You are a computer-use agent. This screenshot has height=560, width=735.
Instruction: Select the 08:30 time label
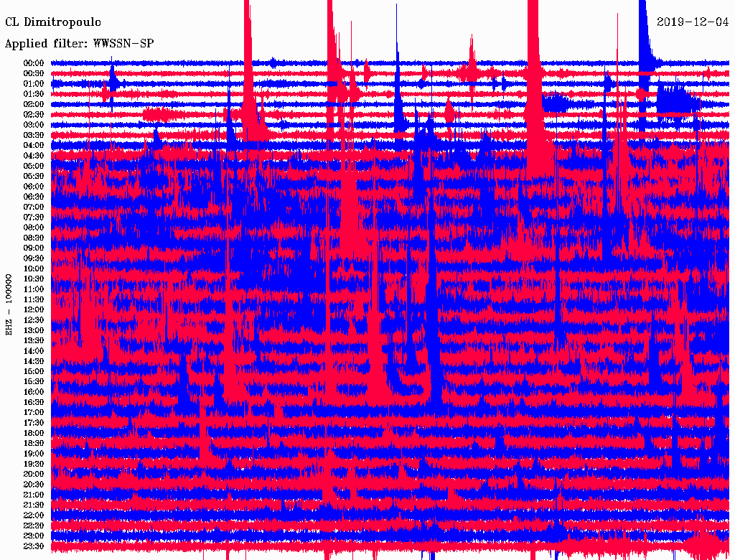tap(33, 238)
